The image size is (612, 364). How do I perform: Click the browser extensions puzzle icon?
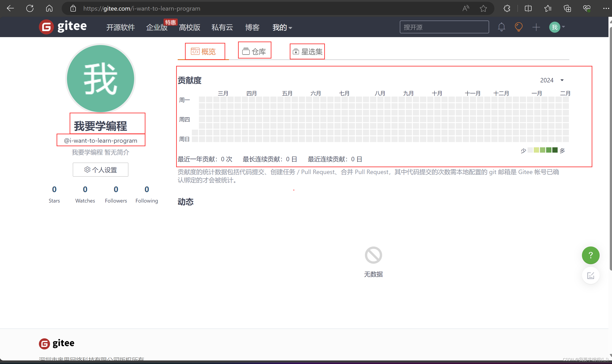[x=507, y=9]
